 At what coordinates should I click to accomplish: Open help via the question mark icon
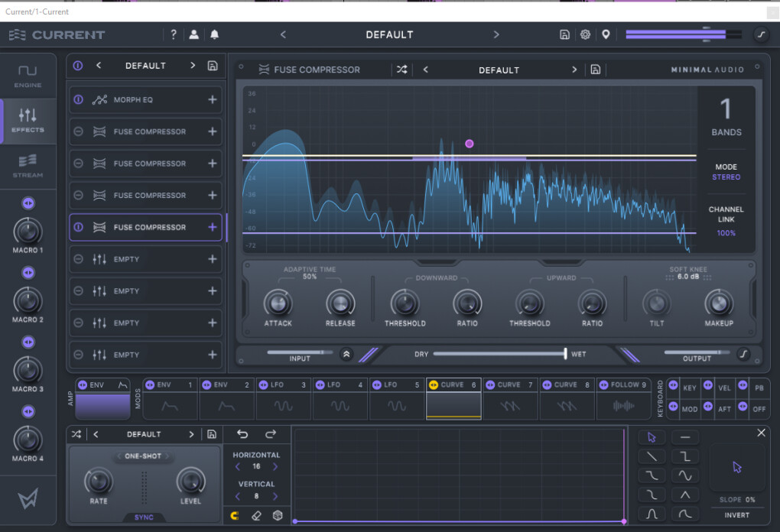(x=174, y=34)
